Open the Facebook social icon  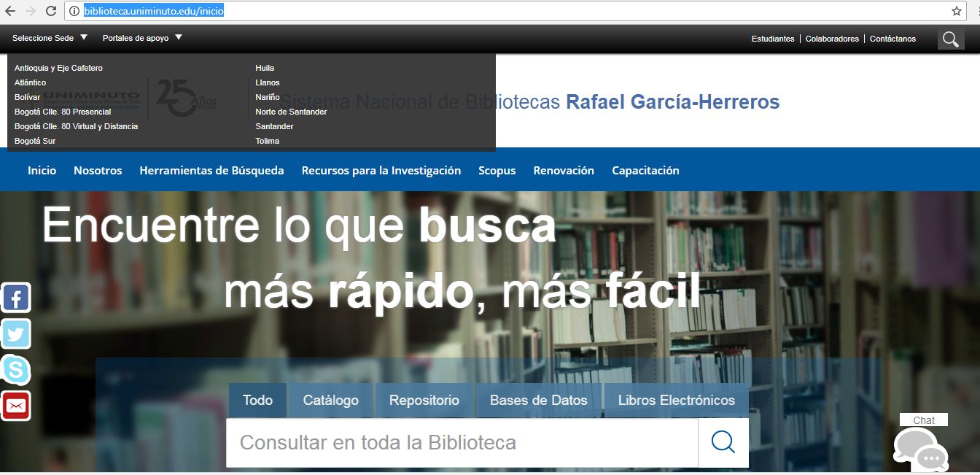15,298
